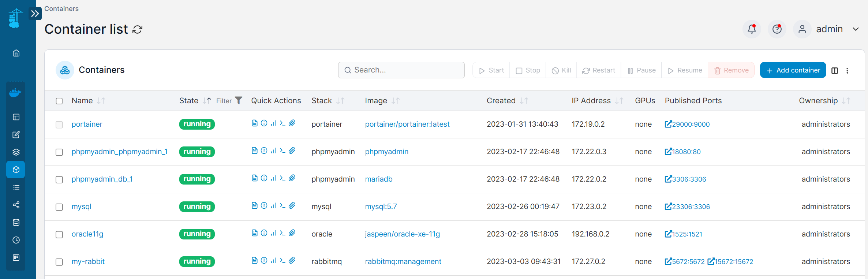Open published port 18080:80
Viewport: 868px width, 279px height.
coord(683,152)
